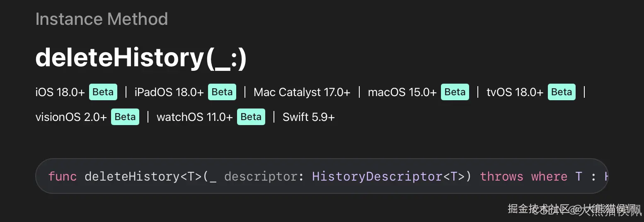Click the Beta badge next to macOS
The width and height of the screenshot is (644, 222).
point(455,92)
